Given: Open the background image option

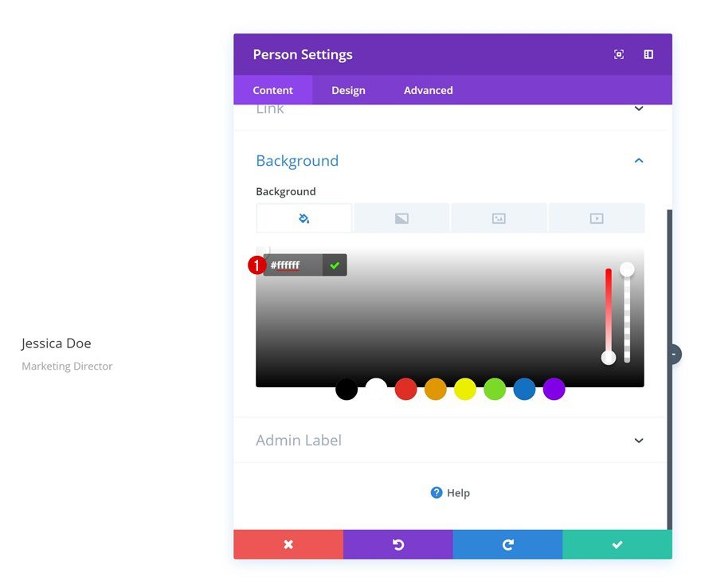Looking at the screenshot, I should pyautogui.click(x=499, y=218).
